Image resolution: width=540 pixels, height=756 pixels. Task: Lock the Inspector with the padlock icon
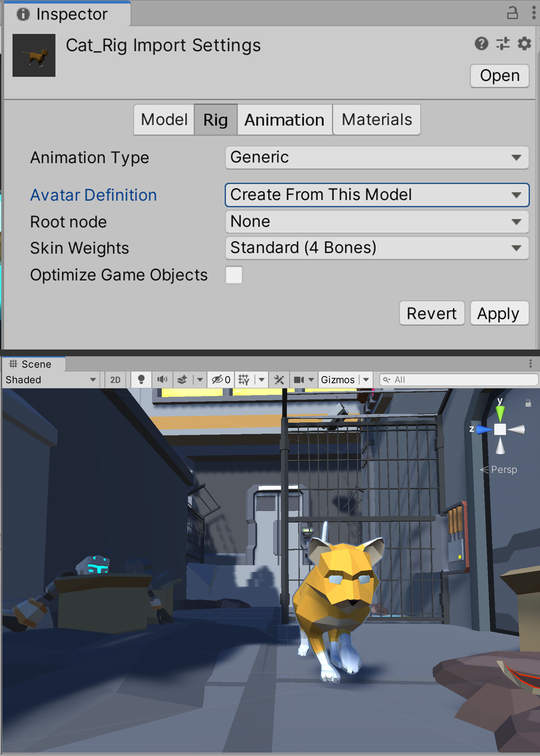[512, 13]
